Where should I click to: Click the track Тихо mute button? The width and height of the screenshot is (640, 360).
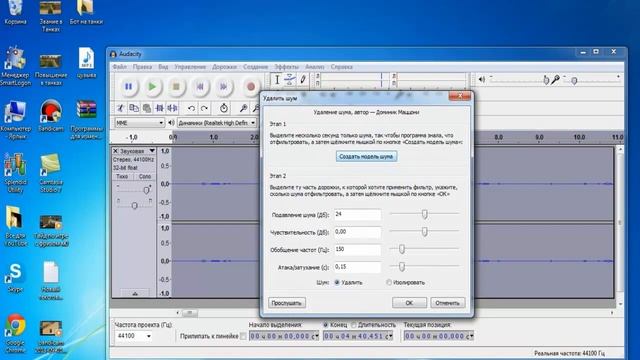[x=122, y=176]
